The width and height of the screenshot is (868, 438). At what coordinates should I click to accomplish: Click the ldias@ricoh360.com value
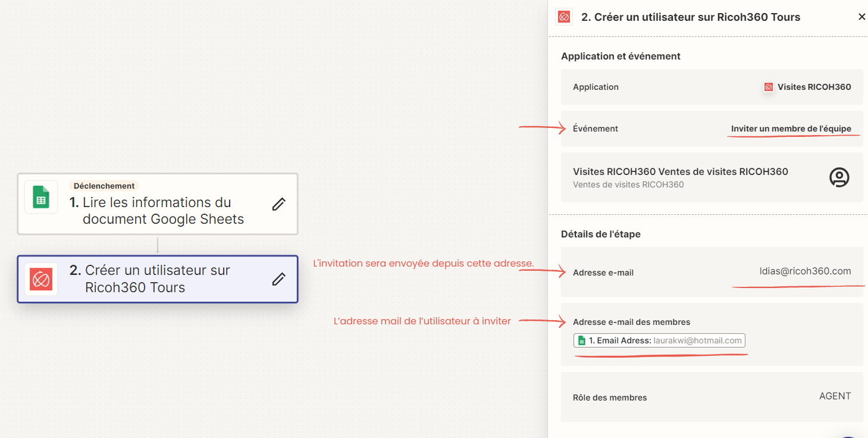(806, 271)
